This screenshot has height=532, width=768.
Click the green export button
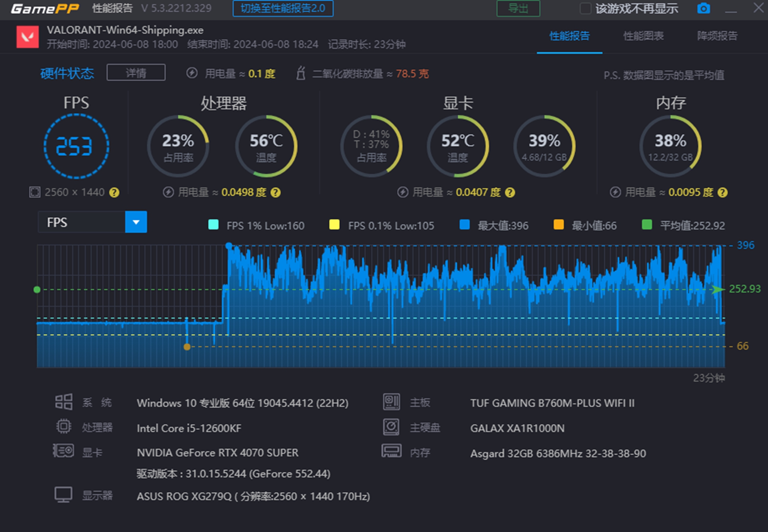click(518, 8)
